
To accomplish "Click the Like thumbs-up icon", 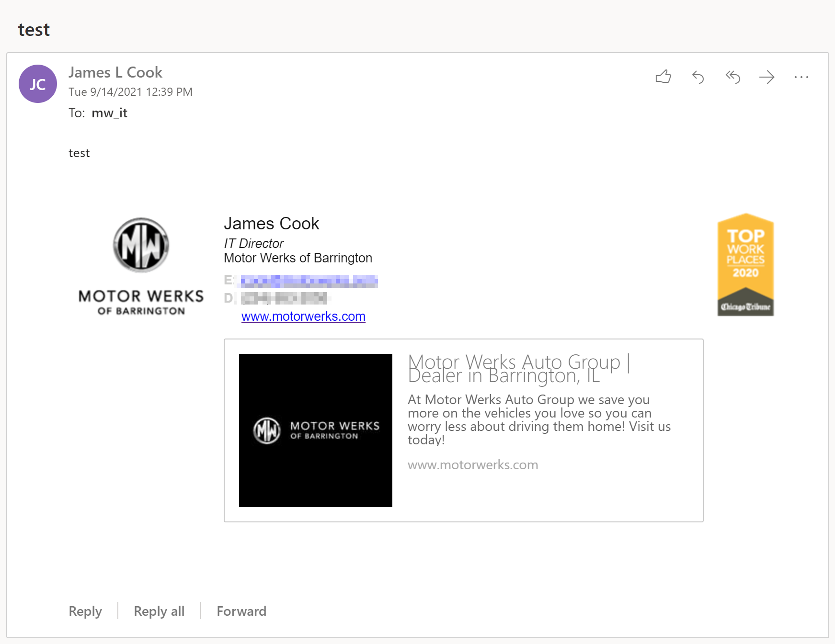I will [x=663, y=77].
